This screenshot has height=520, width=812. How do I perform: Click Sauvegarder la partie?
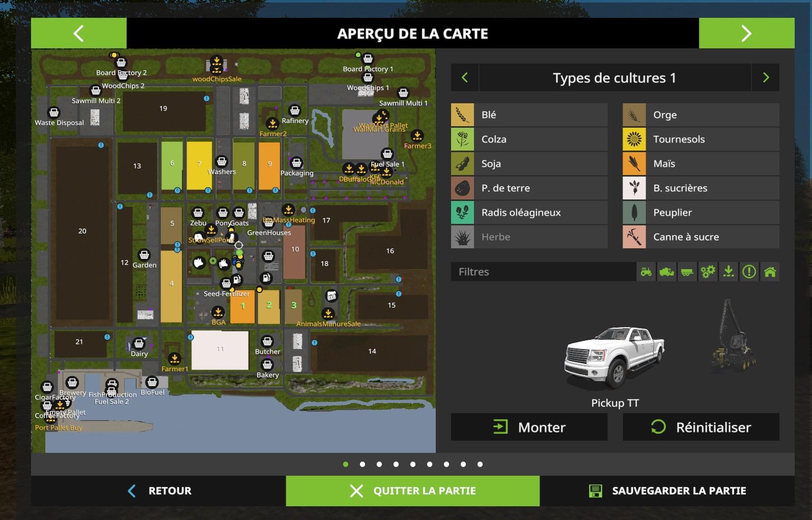tap(667, 491)
